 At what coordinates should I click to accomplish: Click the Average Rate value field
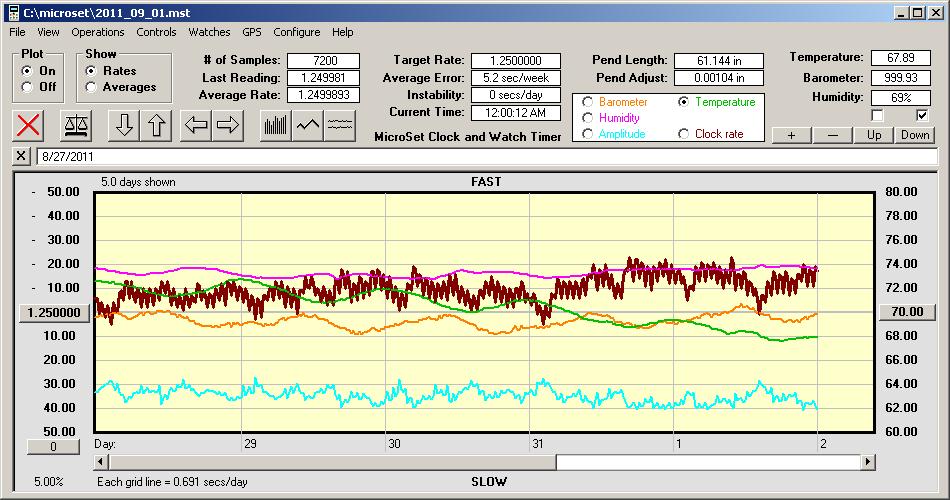(324, 95)
